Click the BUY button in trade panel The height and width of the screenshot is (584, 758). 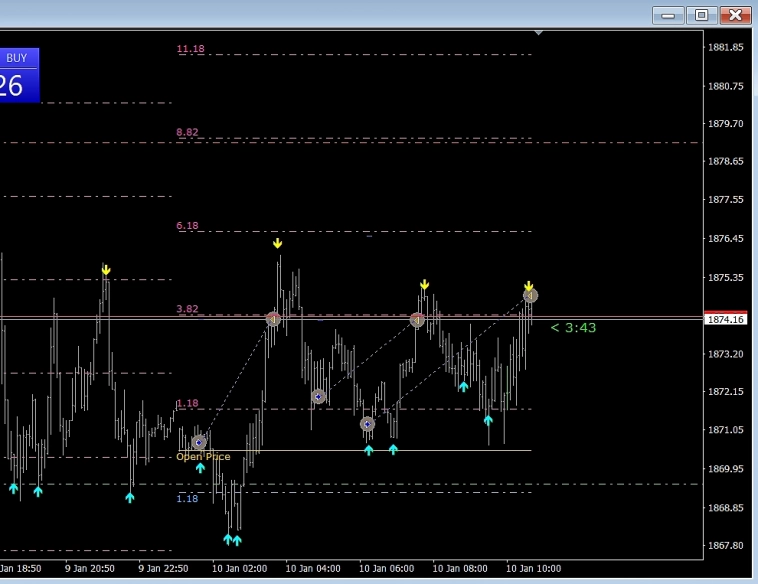(x=17, y=58)
